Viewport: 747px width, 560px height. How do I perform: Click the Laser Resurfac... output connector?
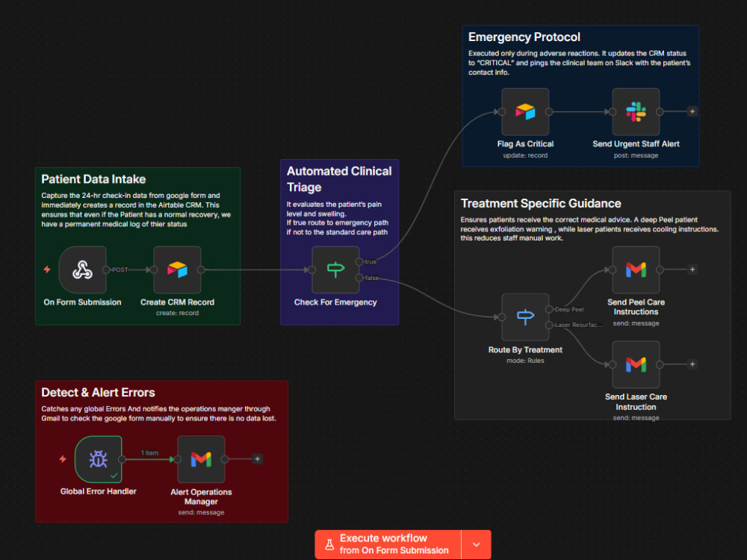549,326
